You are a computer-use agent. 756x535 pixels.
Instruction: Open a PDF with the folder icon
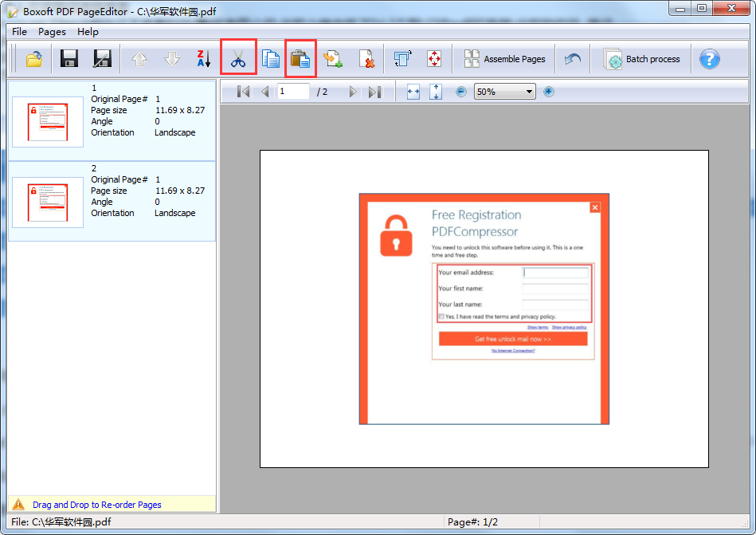pos(32,57)
